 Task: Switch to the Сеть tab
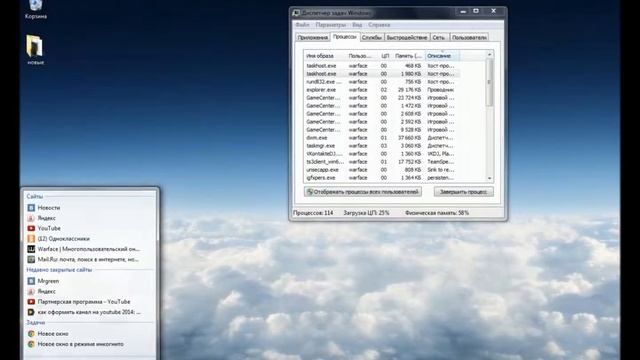pyautogui.click(x=439, y=38)
